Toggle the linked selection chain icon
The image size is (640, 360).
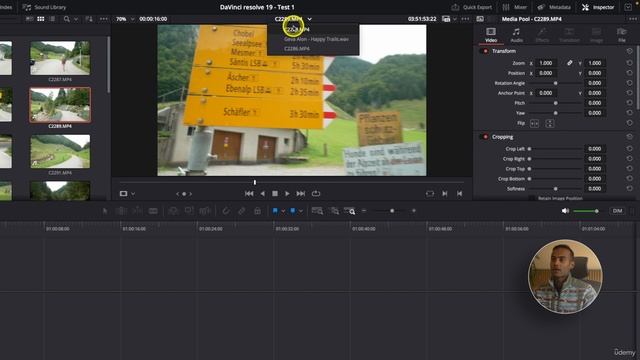pyautogui.click(x=242, y=211)
